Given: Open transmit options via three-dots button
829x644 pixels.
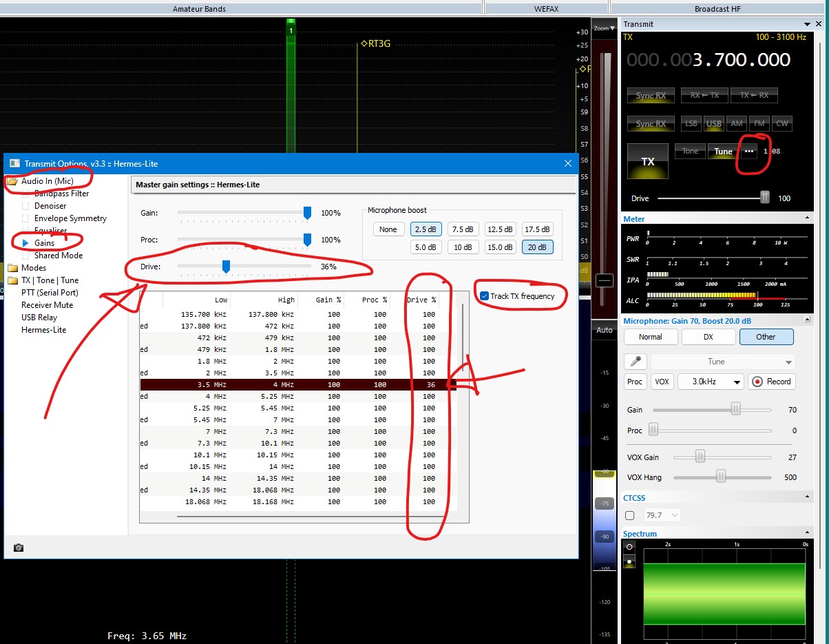Looking at the screenshot, I should pyautogui.click(x=749, y=151).
